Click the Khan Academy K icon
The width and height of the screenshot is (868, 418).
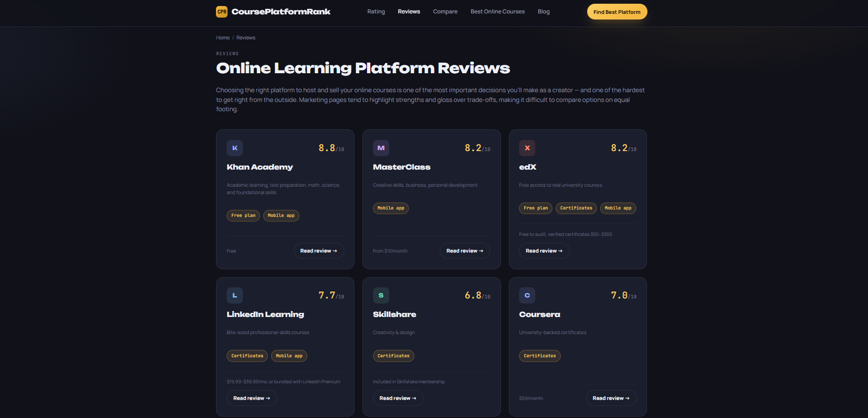234,148
